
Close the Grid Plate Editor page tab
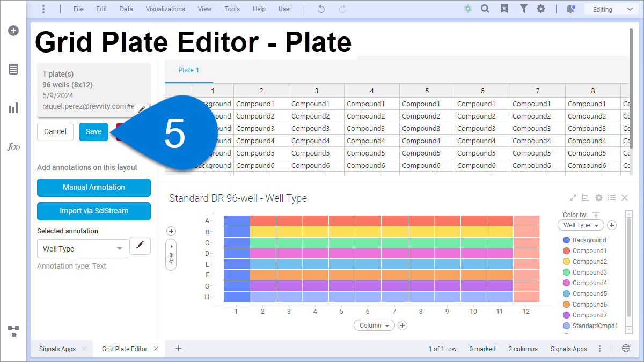point(156,349)
